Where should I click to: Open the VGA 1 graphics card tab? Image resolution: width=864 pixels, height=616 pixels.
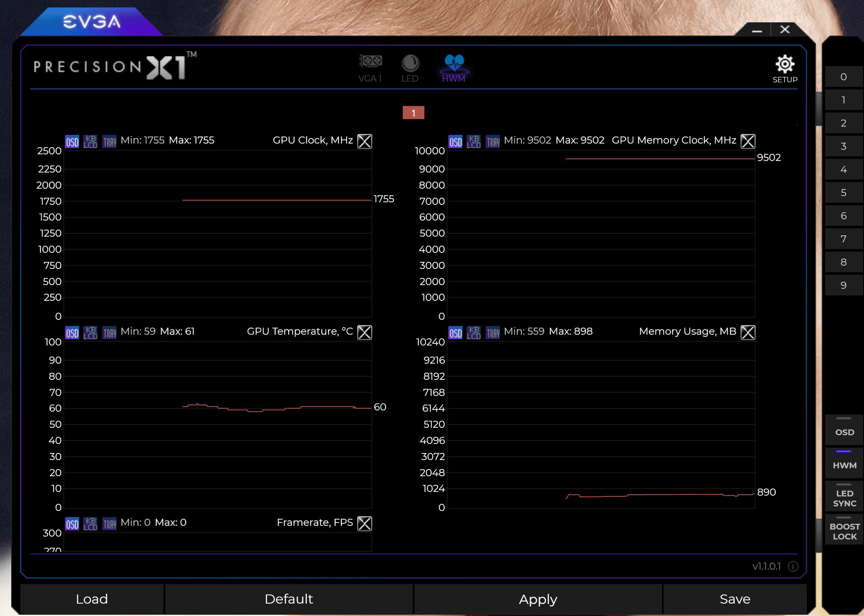[x=370, y=68]
